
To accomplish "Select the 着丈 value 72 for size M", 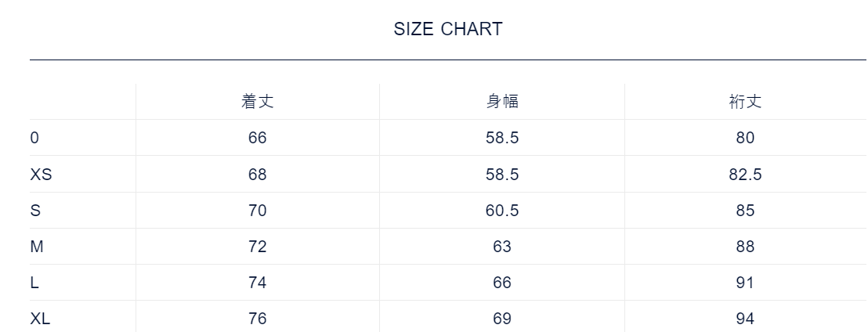I will [x=257, y=247].
